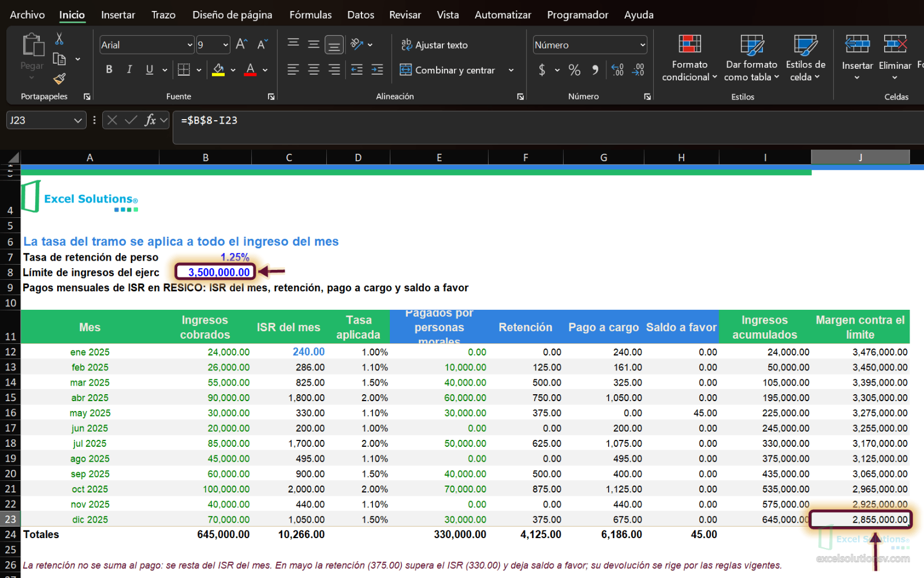Open the Arial font name dropdown
924x578 pixels.
tap(190, 45)
